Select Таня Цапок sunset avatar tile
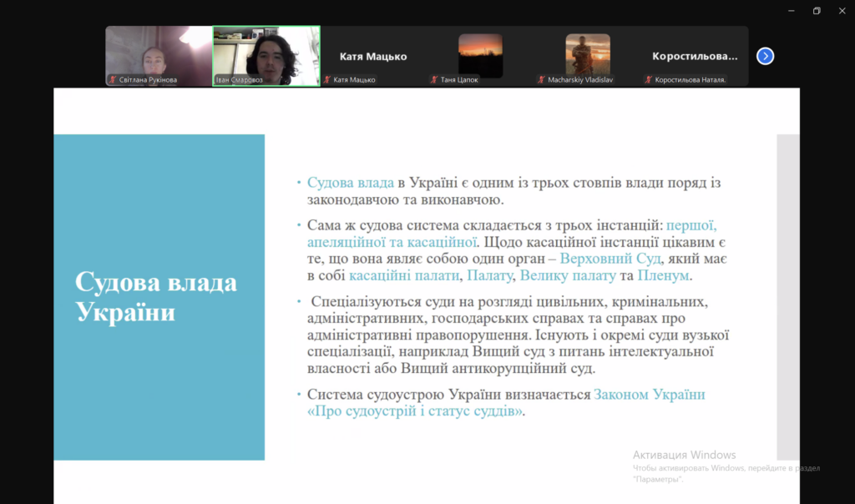Screen dimensions: 855x504 pyautogui.click(x=480, y=56)
